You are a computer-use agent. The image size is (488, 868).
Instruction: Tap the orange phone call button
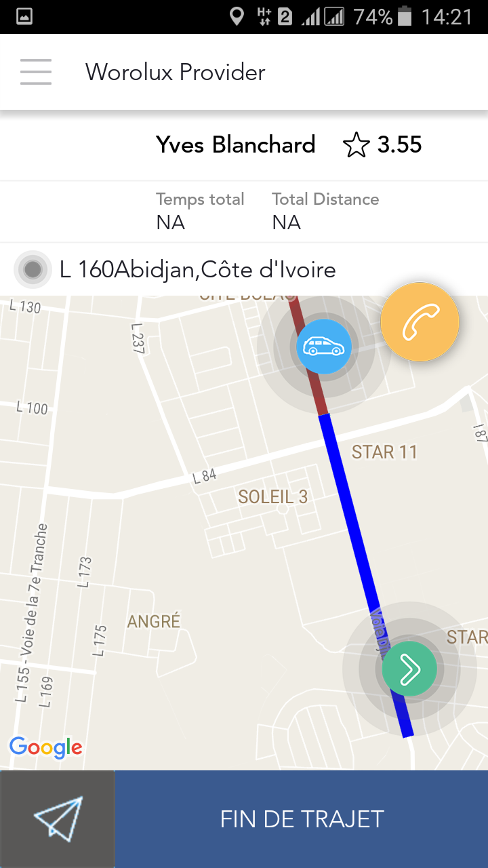click(420, 322)
